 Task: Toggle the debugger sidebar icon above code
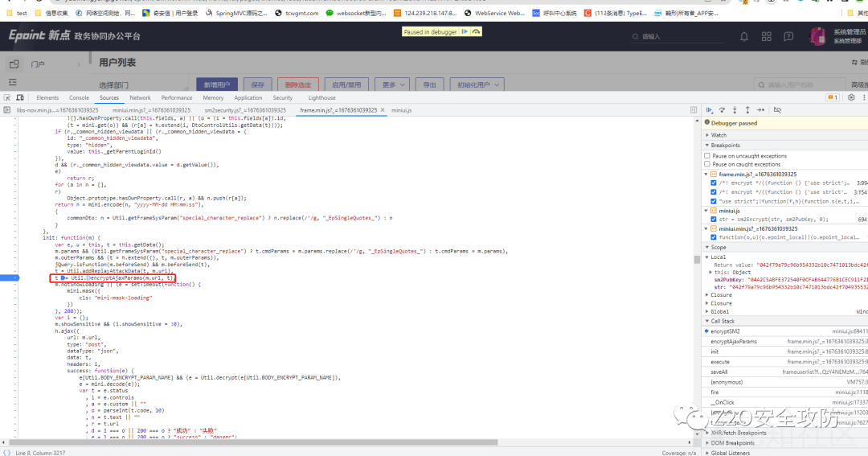tap(694, 110)
